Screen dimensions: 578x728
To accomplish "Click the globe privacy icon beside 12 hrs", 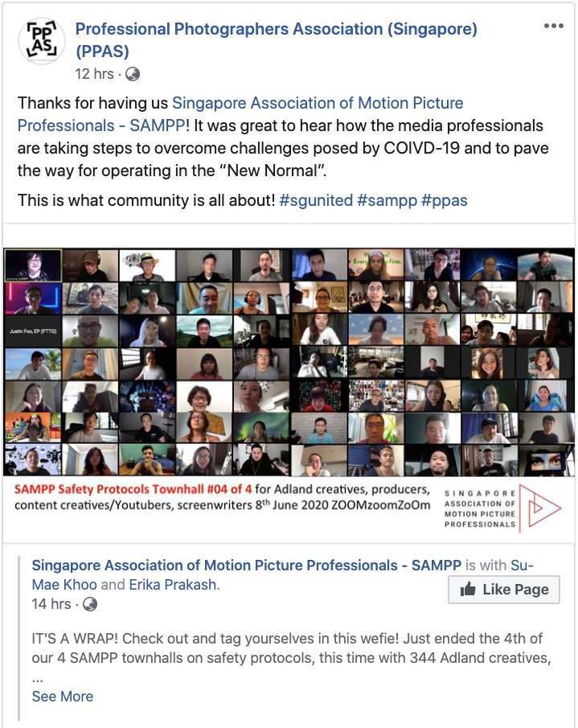I will click(x=133, y=74).
